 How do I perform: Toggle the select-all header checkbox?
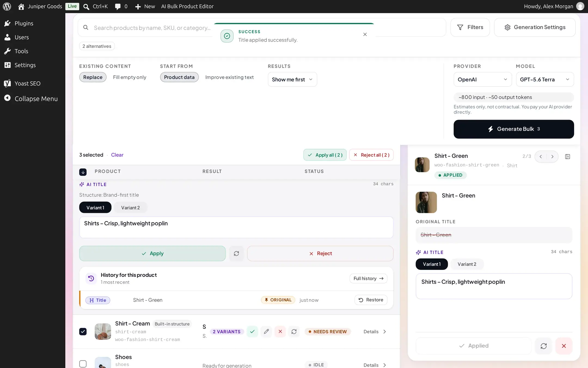pyautogui.click(x=83, y=172)
